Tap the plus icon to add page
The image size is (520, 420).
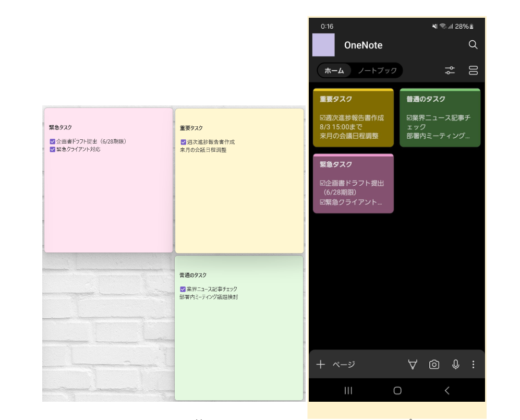[x=321, y=365]
